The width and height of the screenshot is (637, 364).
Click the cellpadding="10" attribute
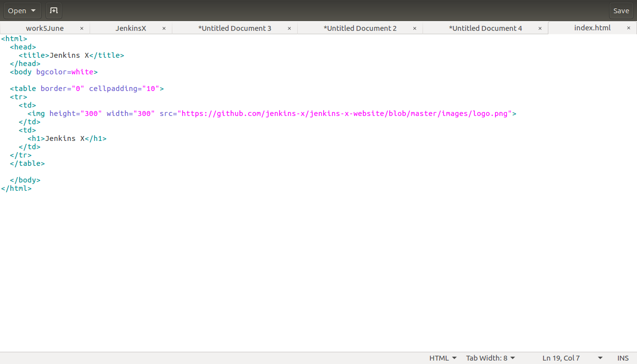[124, 89]
